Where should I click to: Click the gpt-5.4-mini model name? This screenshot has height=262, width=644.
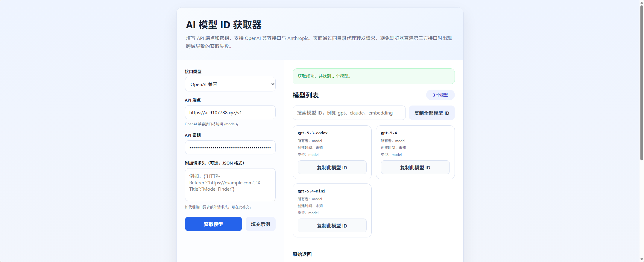[x=311, y=191]
